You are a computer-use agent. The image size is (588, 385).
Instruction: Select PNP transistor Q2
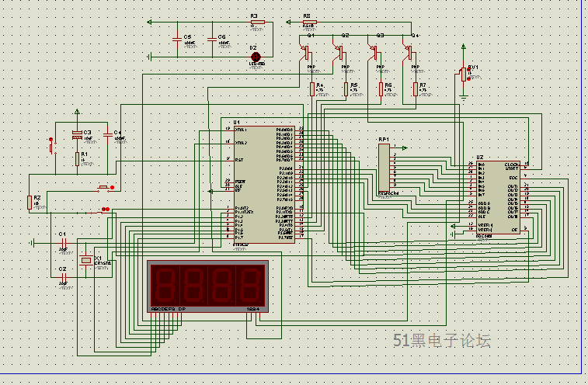[x=339, y=53]
